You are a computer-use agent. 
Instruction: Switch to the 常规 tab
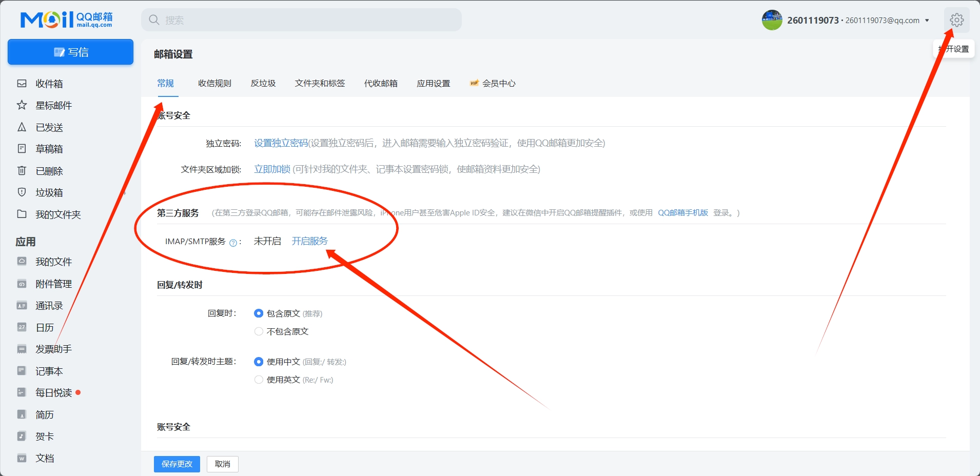coord(165,83)
